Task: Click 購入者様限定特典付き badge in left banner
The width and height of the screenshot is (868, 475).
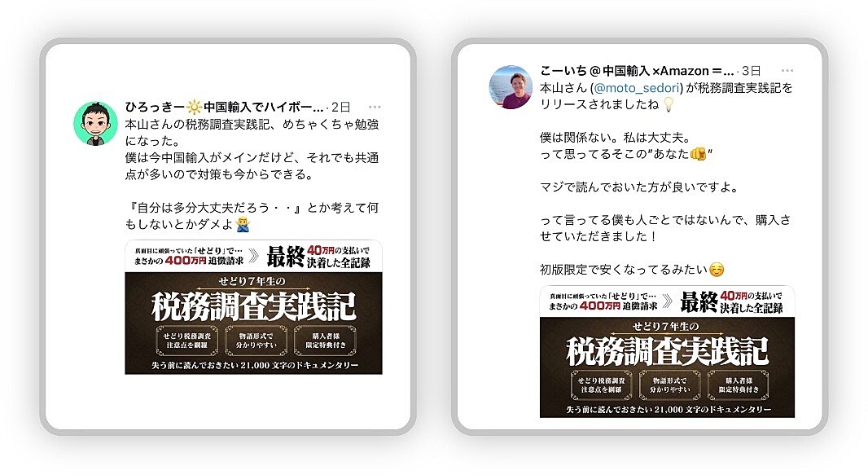Action: 325,341
